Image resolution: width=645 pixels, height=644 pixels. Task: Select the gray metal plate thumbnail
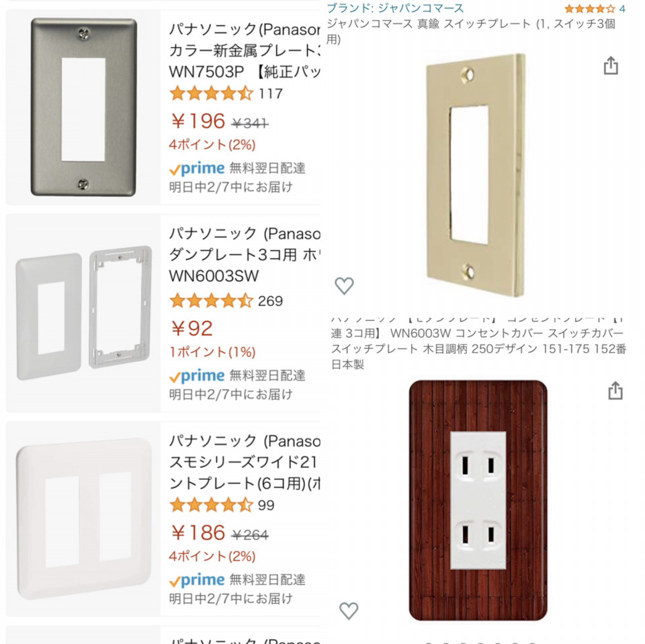(83, 107)
